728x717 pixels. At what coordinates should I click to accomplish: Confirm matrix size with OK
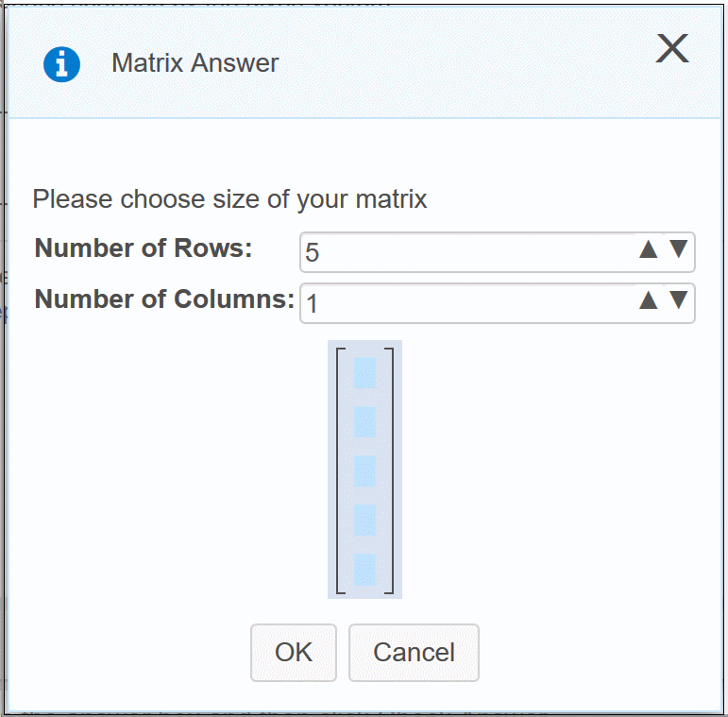point(294,653)
